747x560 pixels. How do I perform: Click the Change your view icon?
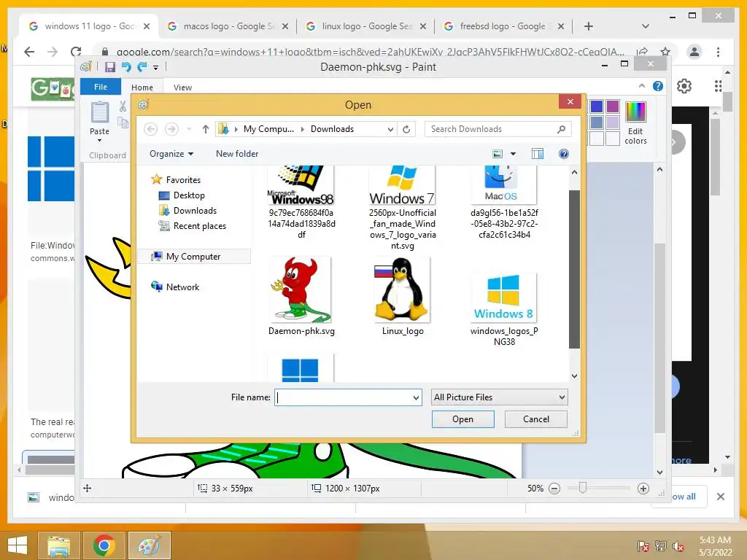pos(498,154)
